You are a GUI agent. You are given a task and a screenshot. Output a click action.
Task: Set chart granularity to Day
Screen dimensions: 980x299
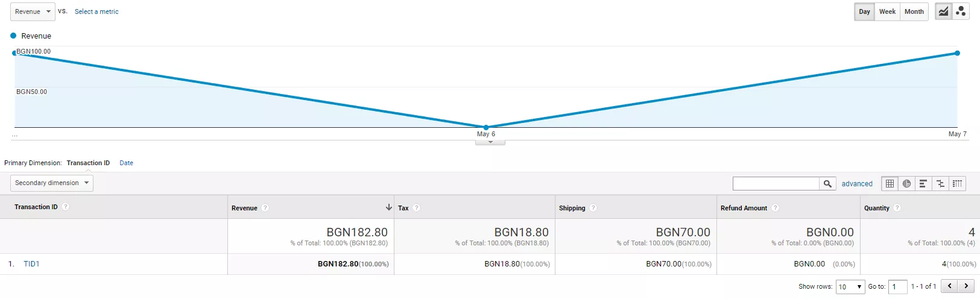point(864,11)
